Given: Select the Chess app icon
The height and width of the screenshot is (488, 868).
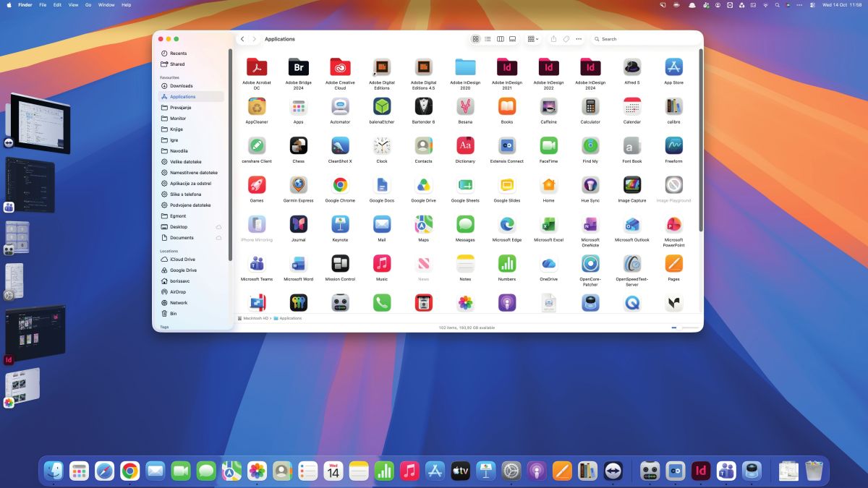Looking at the screenshot, I should pyautogui.click(x=298, y=145).
